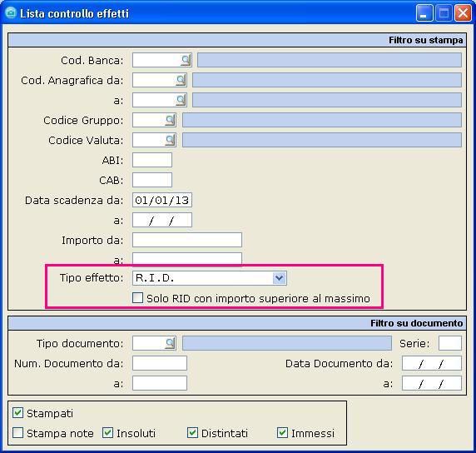Open lookup for Cod. Anagrafica da
This screenshot has height=453, width=476.
coord(181,80)
